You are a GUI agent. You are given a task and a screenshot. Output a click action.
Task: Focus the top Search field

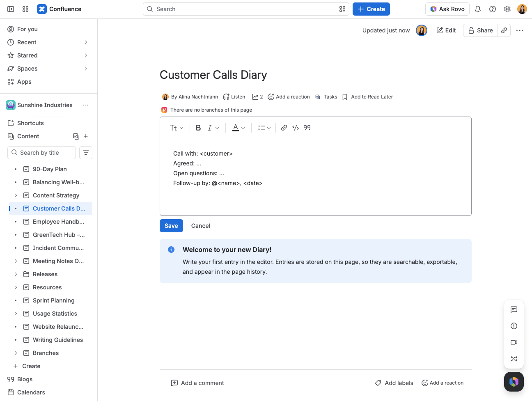tap(246, 9)
